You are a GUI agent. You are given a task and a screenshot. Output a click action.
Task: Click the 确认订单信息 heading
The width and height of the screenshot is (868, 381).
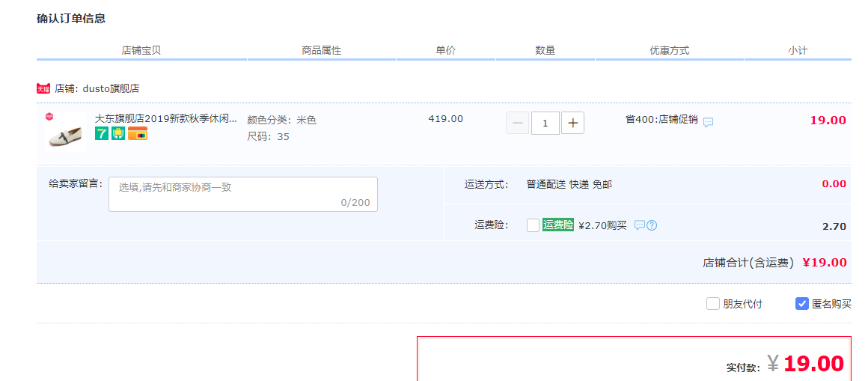click(71, 19)
